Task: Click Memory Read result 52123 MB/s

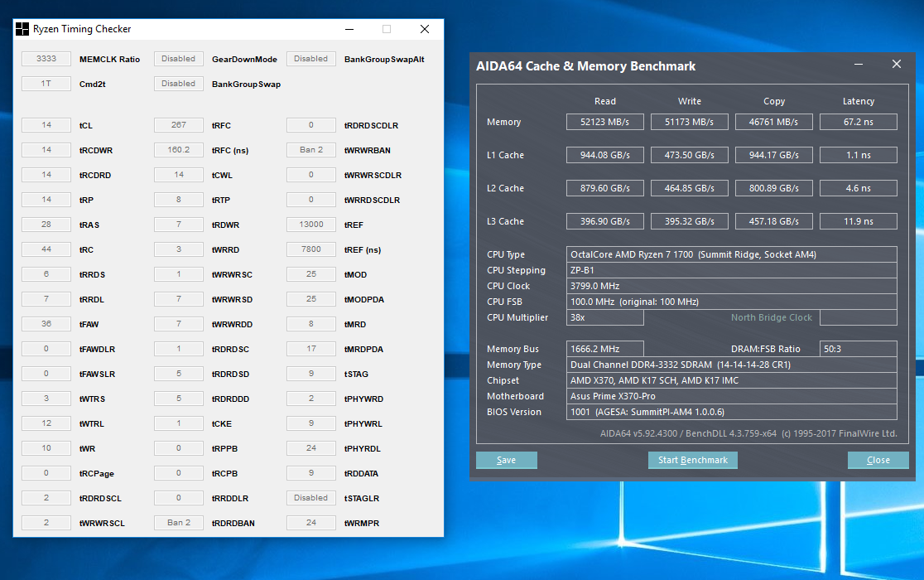Action: [x=604, y=122]
